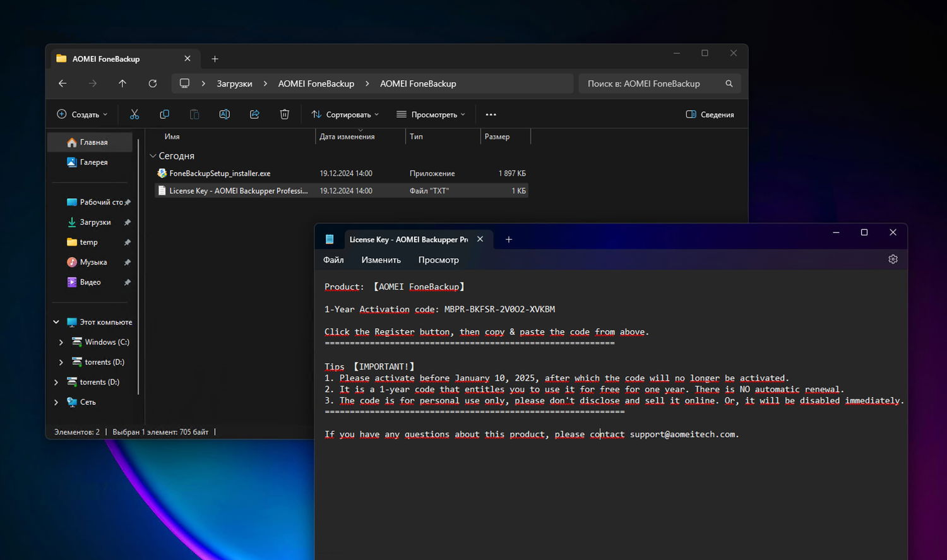Select the License Key TXT file row
This screenshot has height=560, width=947.
pyautogui.click(x=341, y=191)
